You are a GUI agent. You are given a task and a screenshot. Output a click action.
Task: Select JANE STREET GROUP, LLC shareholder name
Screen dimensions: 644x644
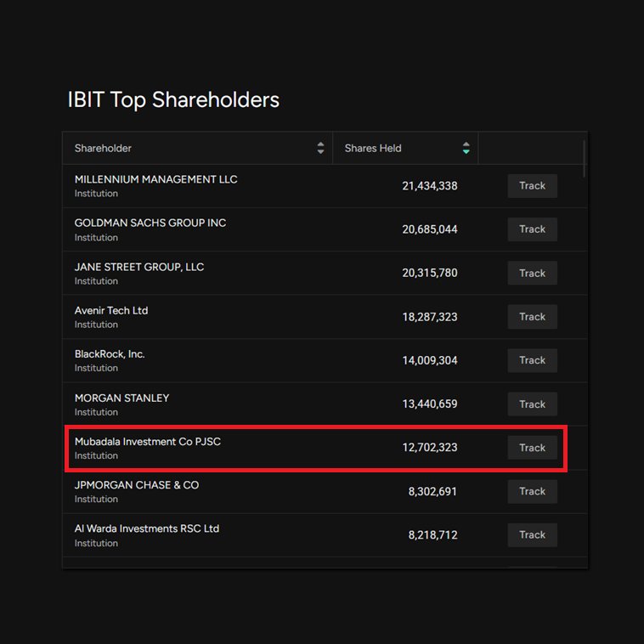(139, 267)
